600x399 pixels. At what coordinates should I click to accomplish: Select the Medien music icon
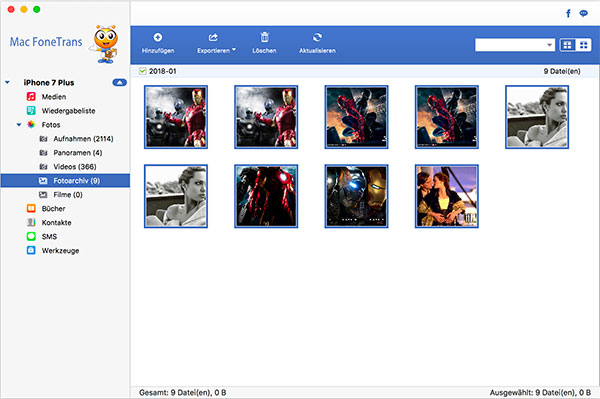click(x=31, y=97)
